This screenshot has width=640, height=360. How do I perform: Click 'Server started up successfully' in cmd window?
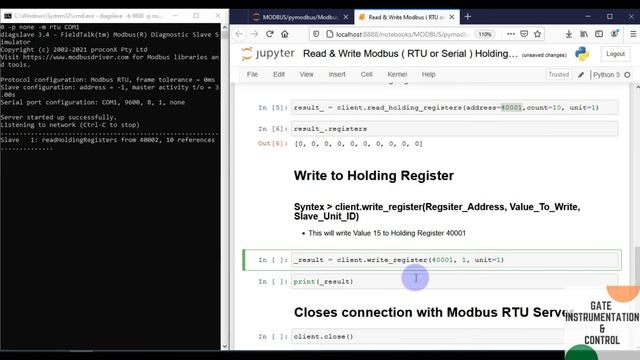(x=58, y=117)
